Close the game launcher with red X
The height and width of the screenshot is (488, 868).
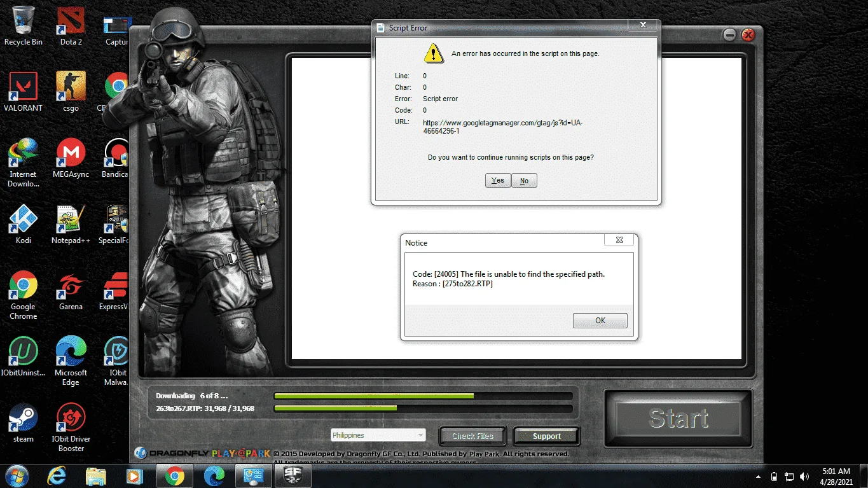click(x=748, y=36)
